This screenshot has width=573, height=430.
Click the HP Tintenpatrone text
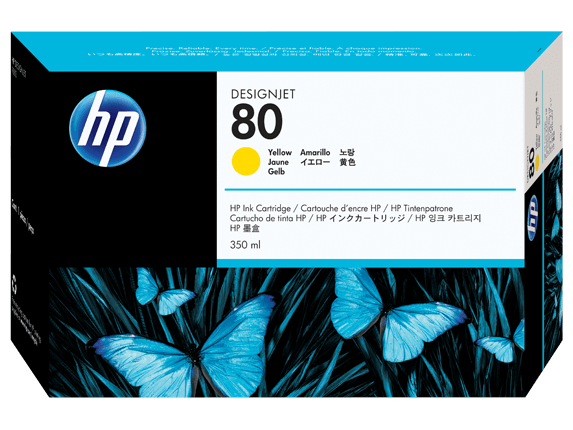point(422,209)
